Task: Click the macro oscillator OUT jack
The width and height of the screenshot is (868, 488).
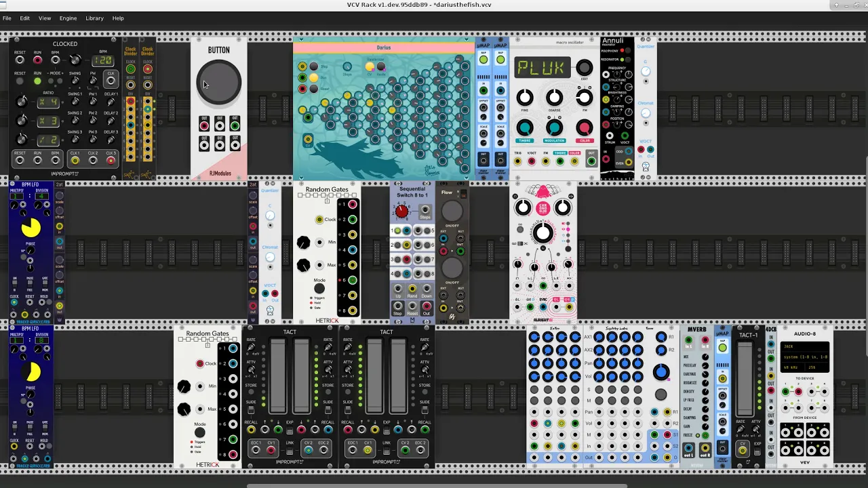Action: [x=591, y=161]
